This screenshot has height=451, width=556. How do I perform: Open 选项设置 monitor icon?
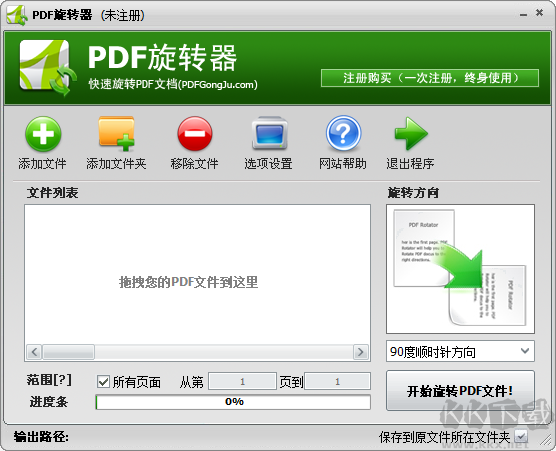click(269, 133)
